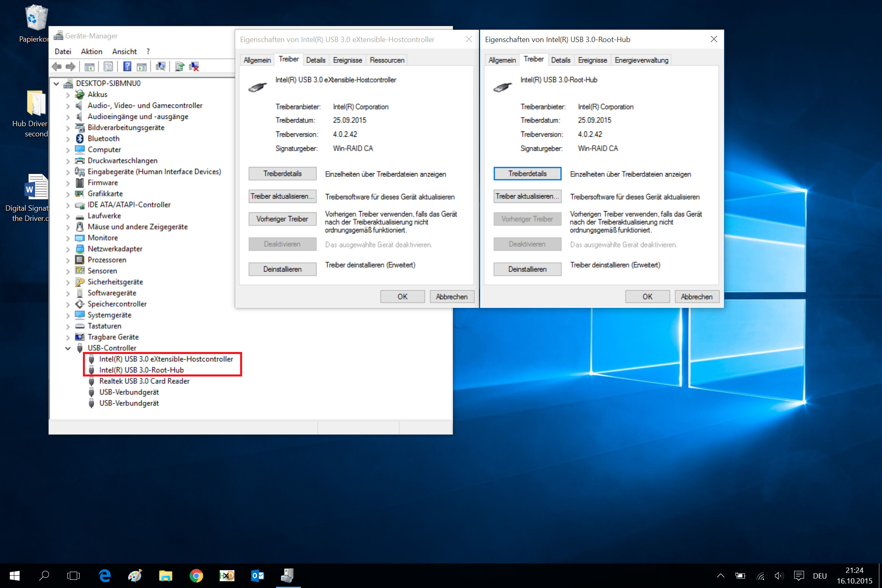Open the Ansicht menu
Viewport: 882px width, 588px height.
[125, 51]
